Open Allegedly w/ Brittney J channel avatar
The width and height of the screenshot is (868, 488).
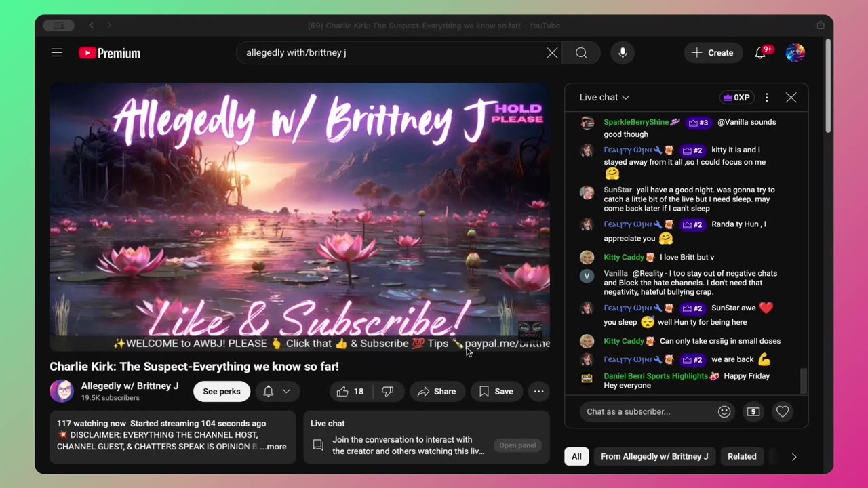point(62,391)
